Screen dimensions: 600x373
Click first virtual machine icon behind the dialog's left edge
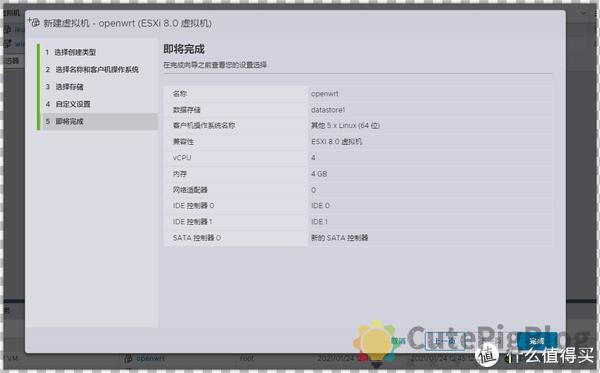8,29
